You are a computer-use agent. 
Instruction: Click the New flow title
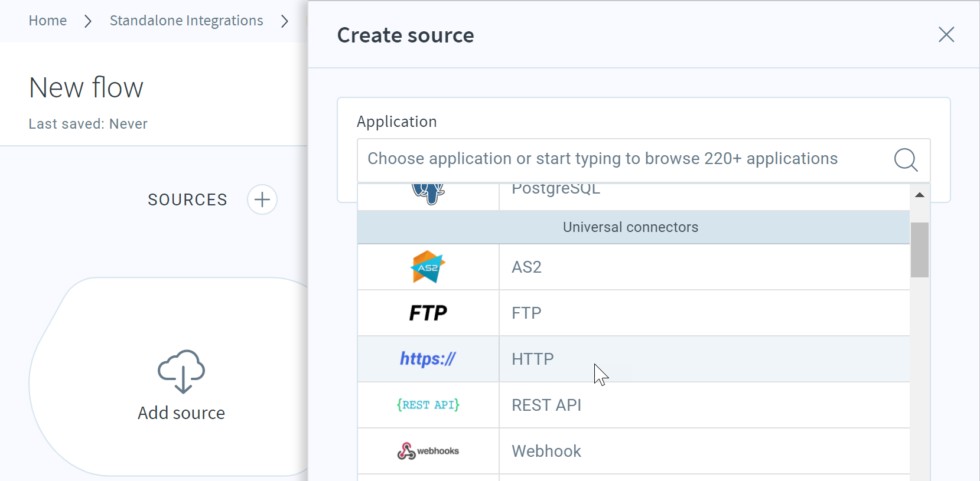click(x=86, y=87)
